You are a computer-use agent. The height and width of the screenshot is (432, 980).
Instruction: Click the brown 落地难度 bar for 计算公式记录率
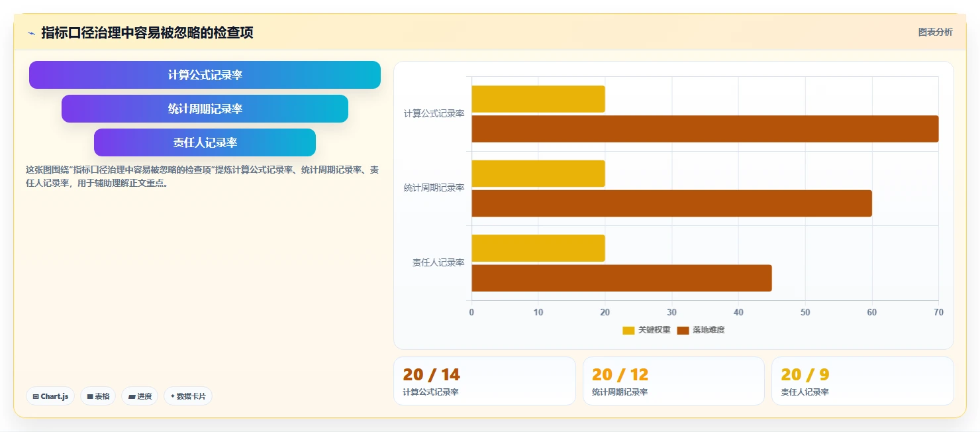click(x=705, y=129)
